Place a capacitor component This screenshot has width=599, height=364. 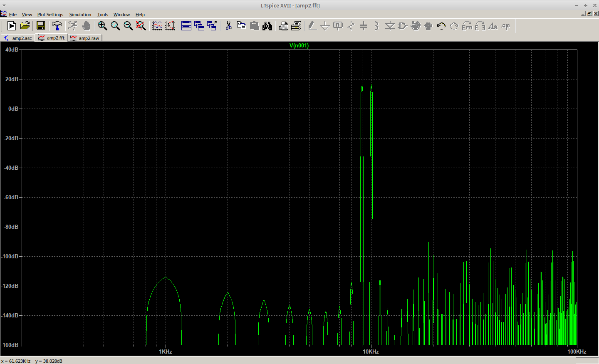[x=364, y=26]
